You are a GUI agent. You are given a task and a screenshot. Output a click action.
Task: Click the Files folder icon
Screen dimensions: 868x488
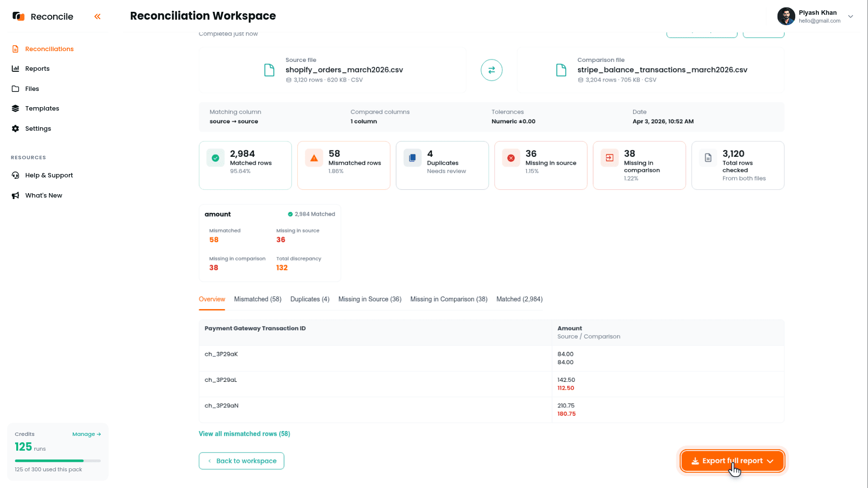point(15,88)
